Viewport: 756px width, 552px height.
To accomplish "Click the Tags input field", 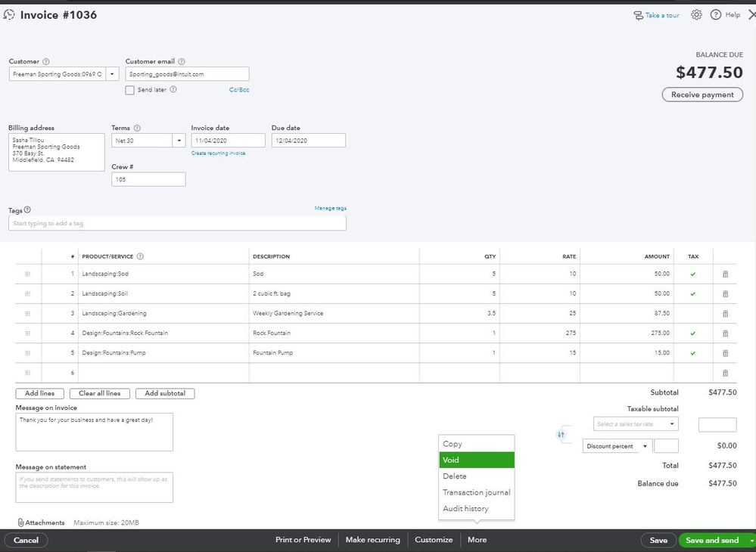I will tap(177, 224).
